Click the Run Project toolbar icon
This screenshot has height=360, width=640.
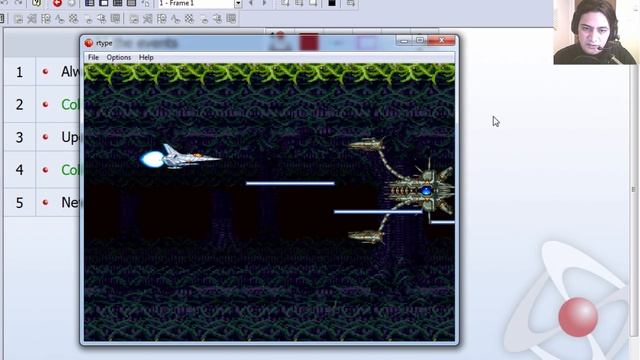(285, 3)
